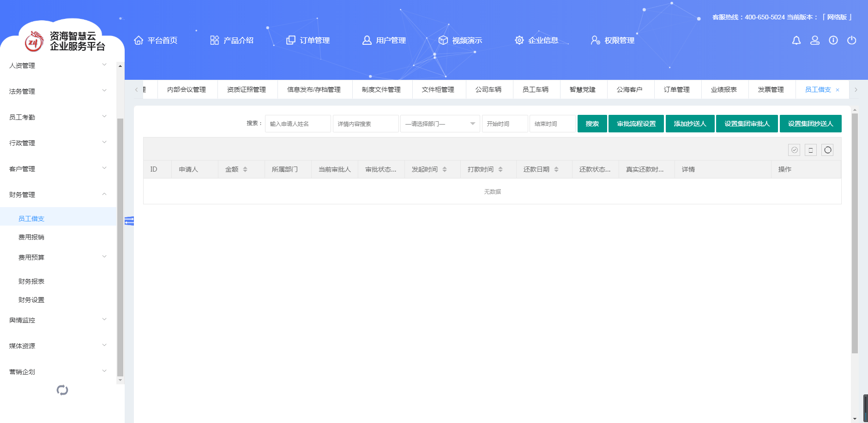
Task: Switch to the 发票管理 tab
Action: tap(771, 89)
